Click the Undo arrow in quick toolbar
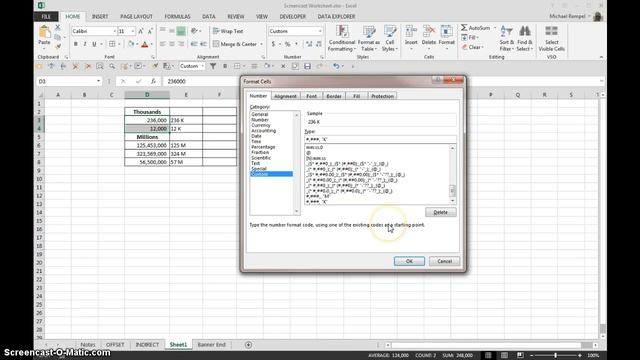This screenshot has width=640, height=360. (x=336, y=66)
